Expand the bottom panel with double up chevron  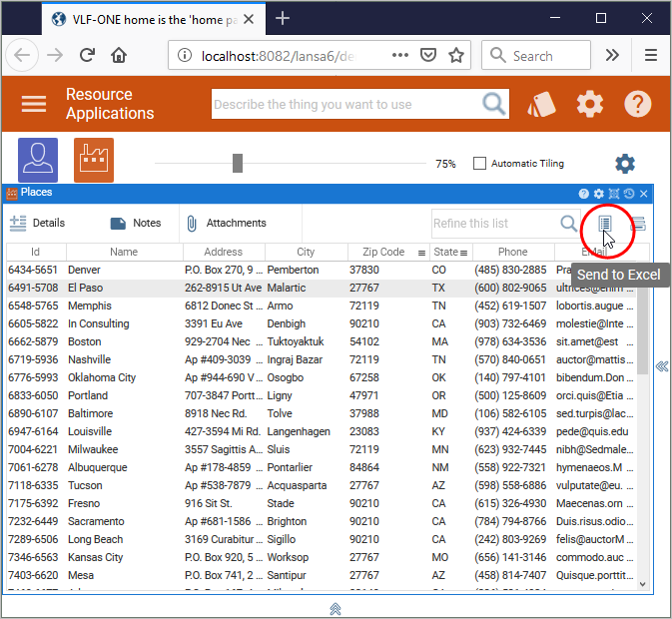coord(336,608)
